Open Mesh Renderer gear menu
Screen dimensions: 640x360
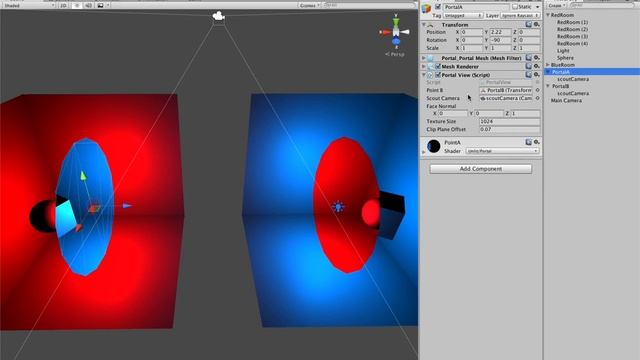(x=537, y=66)
